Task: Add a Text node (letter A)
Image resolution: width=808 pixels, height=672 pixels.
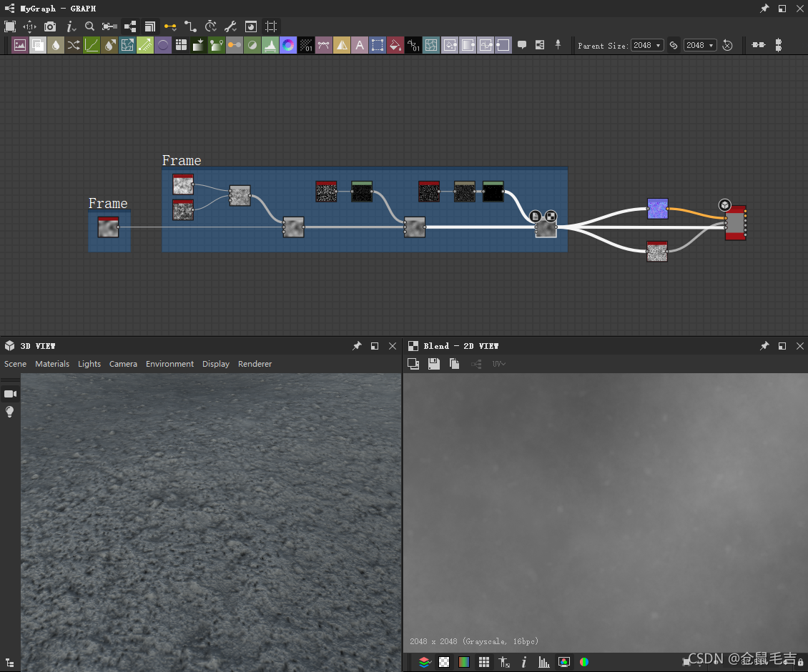Action: pyautogui.click(x=360, y=45)
